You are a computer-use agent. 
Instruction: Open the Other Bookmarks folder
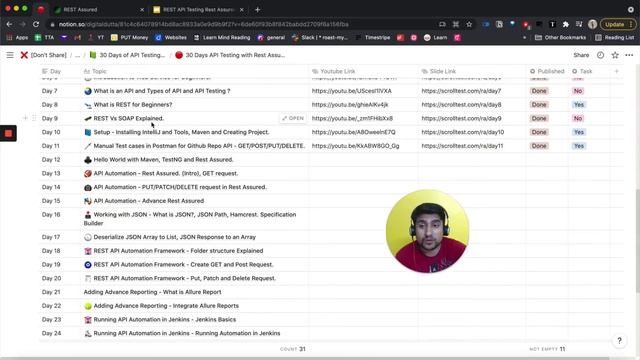pyautogui.click(x=560, y=38)
